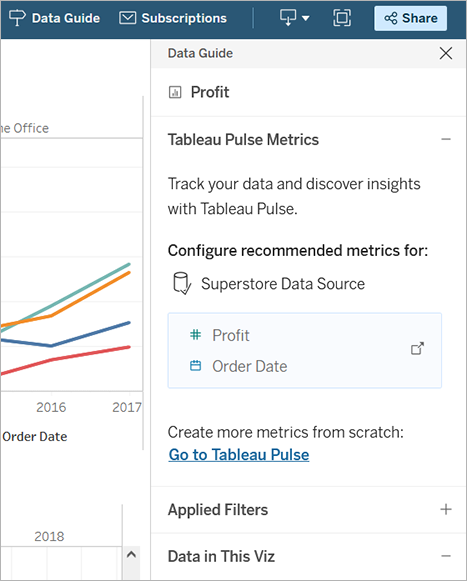Viewport: 467px width, 581px height.
Task: Open recommended metric via external link icon
Action: pyautogui.click(x=417, y=348)
